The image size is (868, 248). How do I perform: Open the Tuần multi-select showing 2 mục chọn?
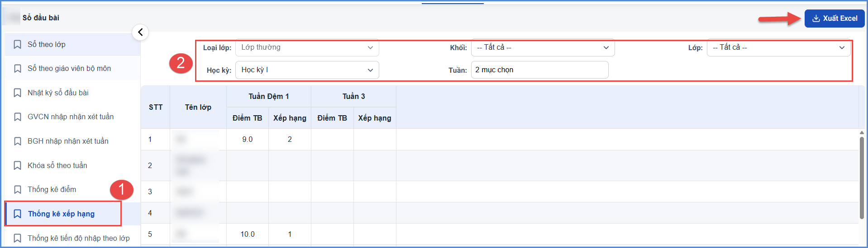[x=539, y=70]
